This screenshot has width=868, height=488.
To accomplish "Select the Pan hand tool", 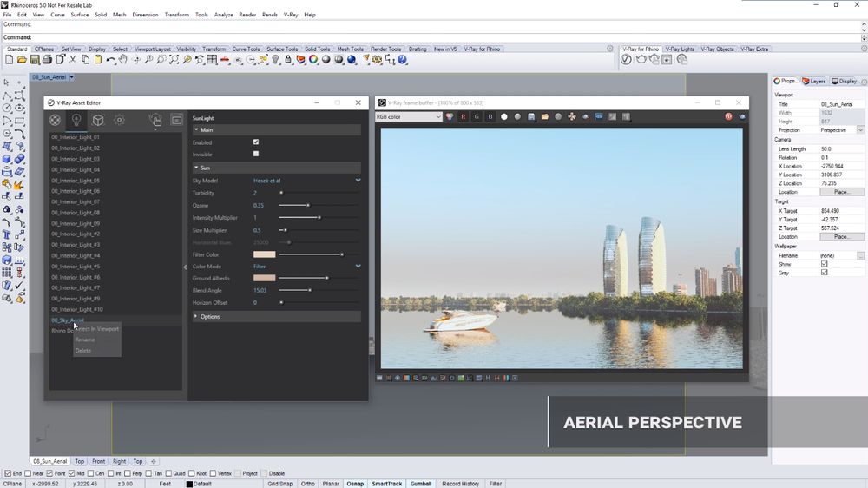I will coord(123,60).
